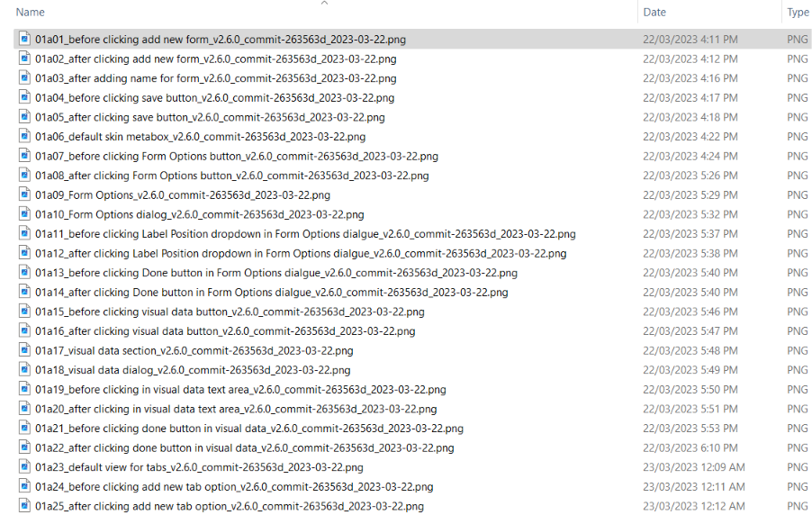Sort files by the Name column header
Image resolution: width=812 pixels, height=515 pixels.
(31, 13)
